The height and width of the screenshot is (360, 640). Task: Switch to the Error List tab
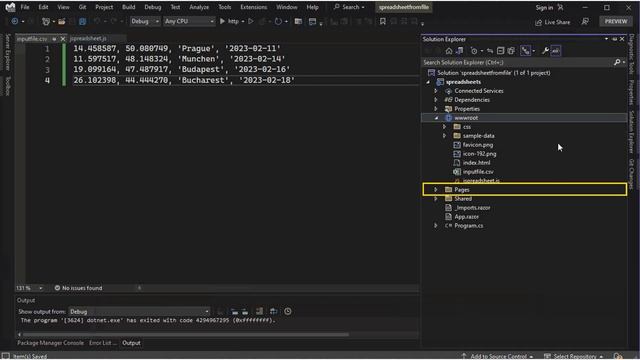coord(102,343)
